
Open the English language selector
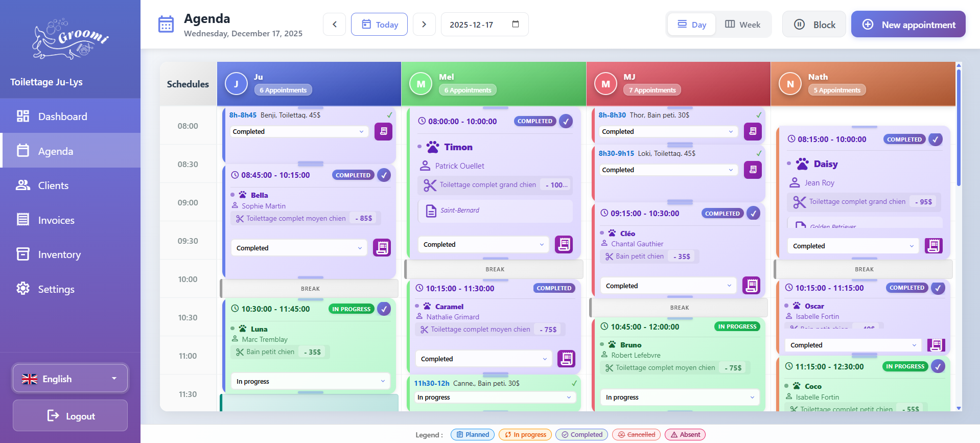click(x=70, y=379)
